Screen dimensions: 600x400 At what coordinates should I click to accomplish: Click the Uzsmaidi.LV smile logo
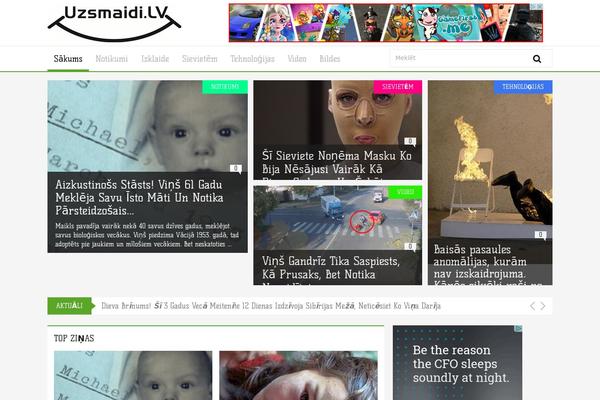point(114,23)
